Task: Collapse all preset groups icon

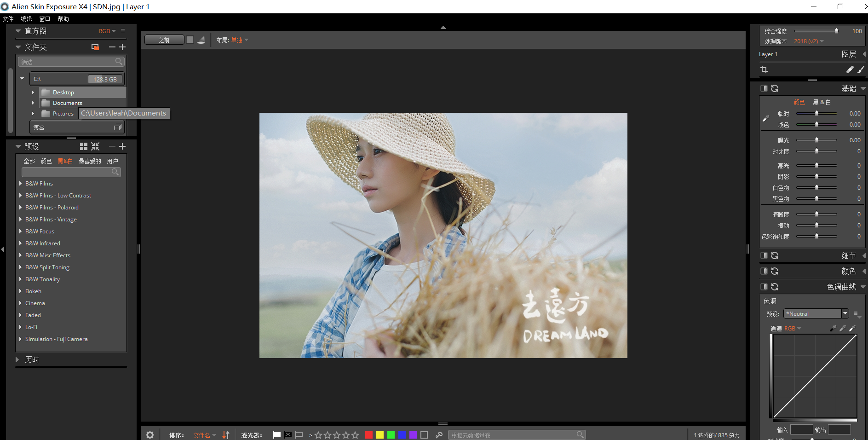Action: click(x=95, y=146)
